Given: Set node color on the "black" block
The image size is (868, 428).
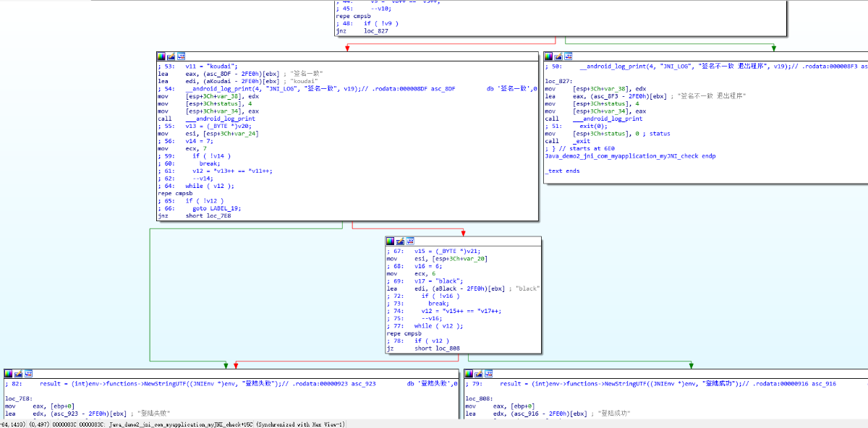Looking at the screenshot, I should click(x=391, y=241).
